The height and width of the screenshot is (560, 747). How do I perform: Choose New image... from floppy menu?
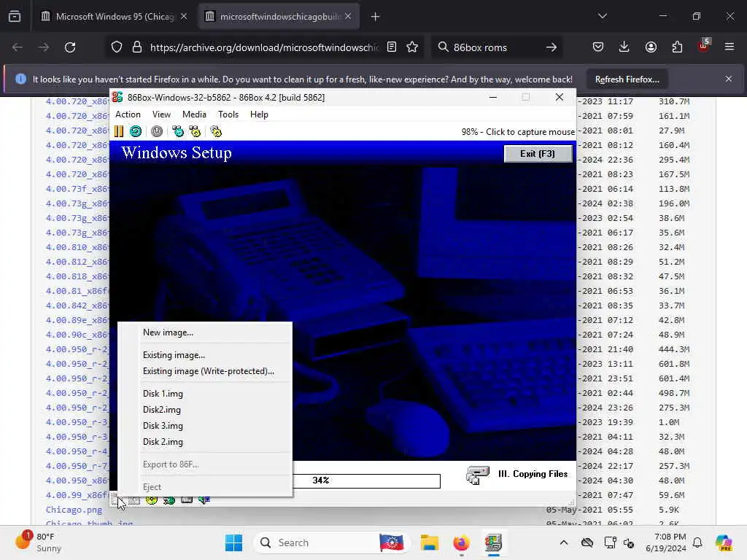[205, 332]
